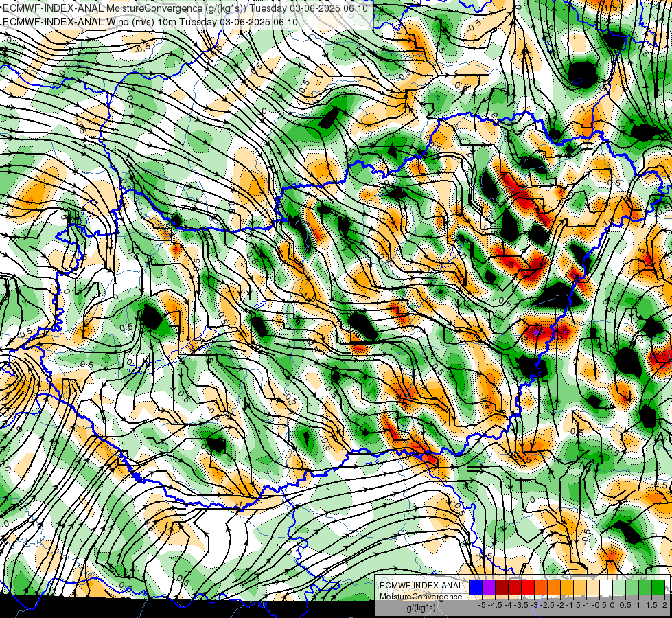Pick the darkest red legend swatch

[502, 587]
